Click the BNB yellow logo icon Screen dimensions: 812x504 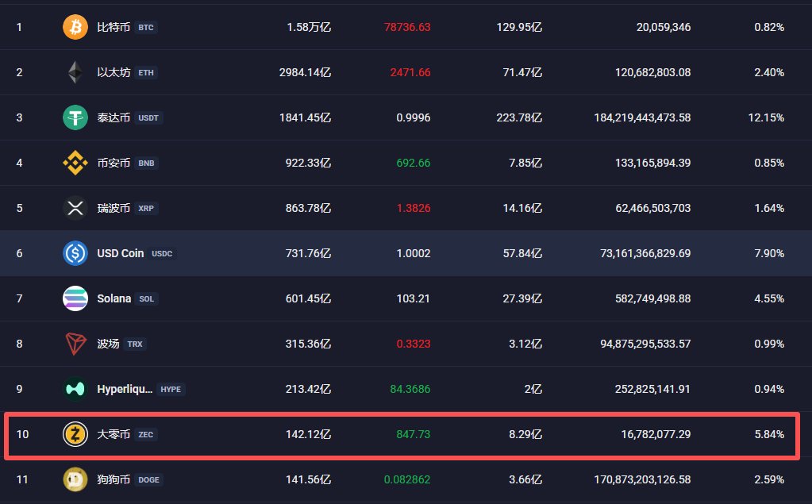pyautogui.click(x=75, y=163)
